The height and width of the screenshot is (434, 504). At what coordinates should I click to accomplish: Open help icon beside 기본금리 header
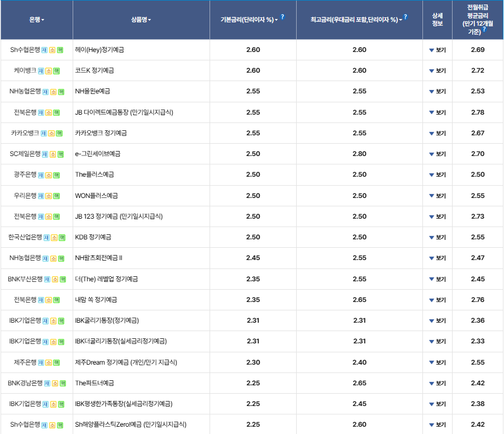[x=283, y=17]
